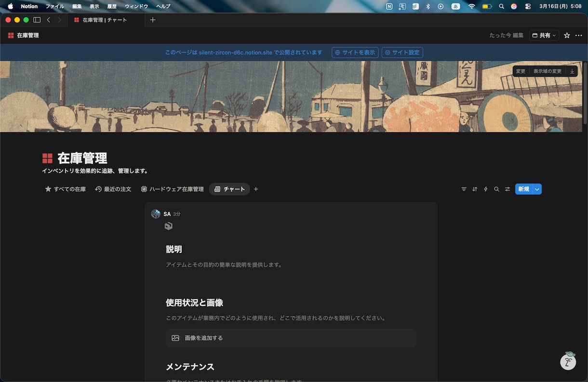The image size is (588, 382).
Task: Click the blue 新規 button
Action: click(523, 189)
